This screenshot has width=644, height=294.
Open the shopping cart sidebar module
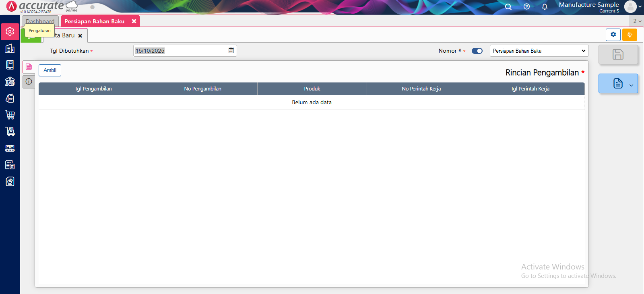click(x=10, y=115)
